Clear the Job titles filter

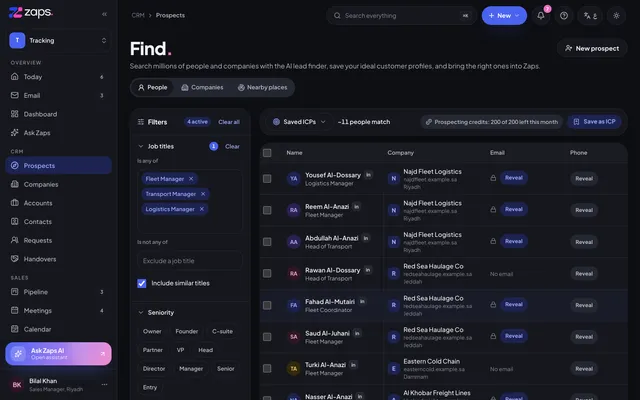(232, 146)
